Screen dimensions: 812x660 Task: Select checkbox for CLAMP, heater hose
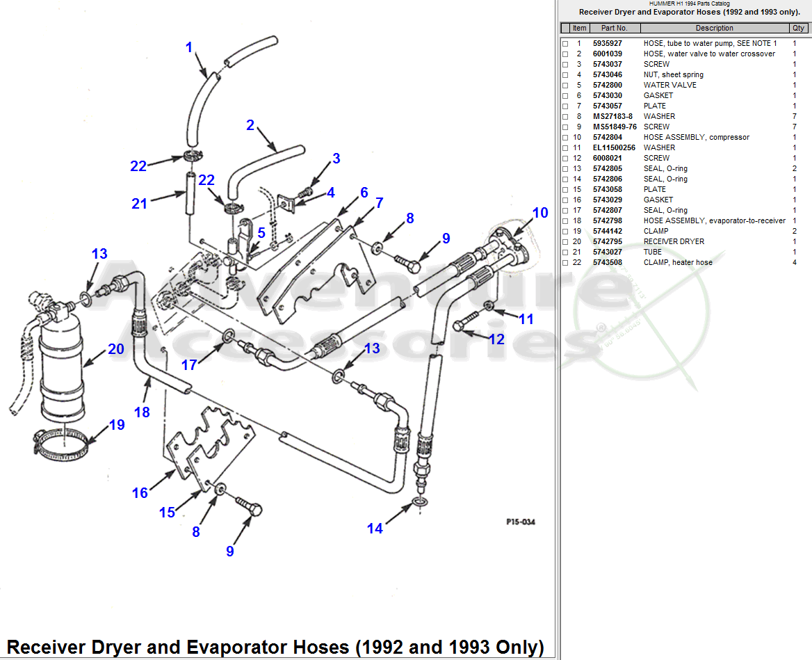coord(565,263)
